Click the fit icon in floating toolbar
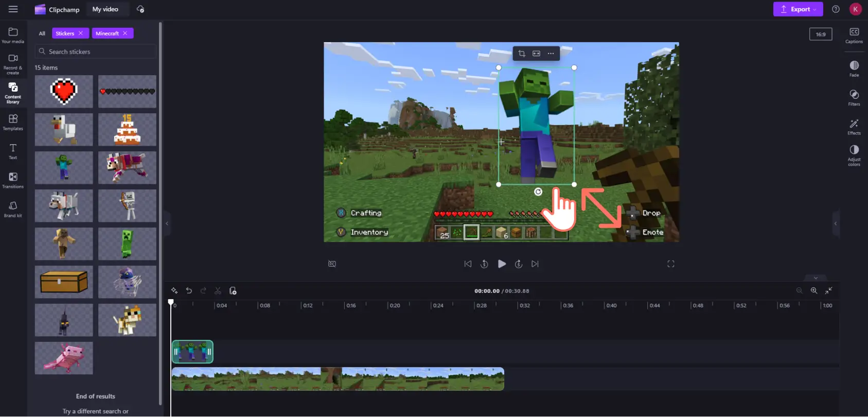This screenshot has height=417, width=868. pos(536,54)
